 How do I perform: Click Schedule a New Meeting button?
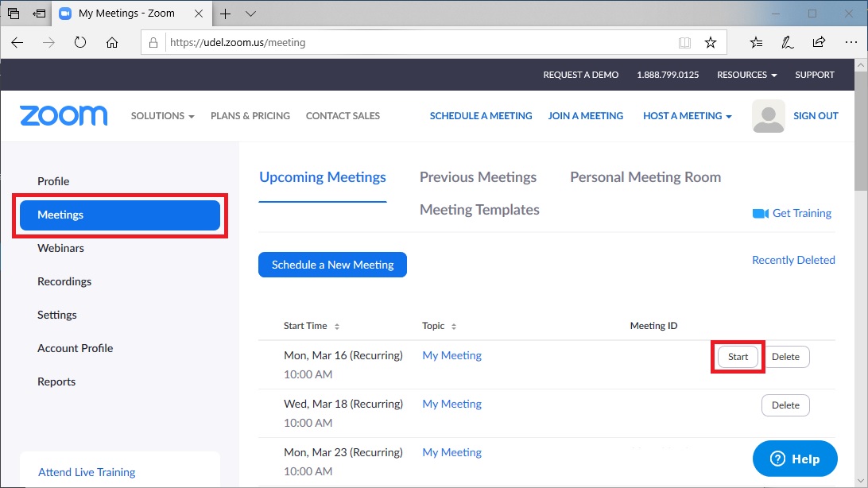[x=333, y=265]
